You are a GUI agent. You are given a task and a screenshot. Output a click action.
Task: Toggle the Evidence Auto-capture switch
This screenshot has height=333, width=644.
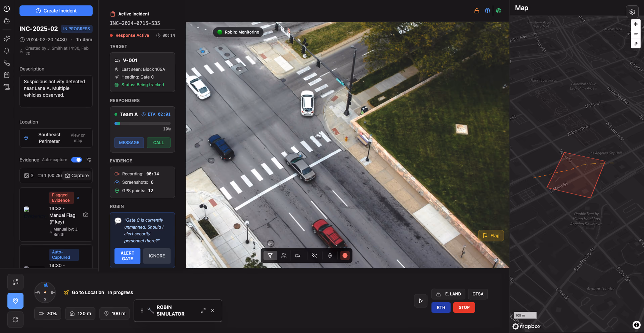[76, 160]
